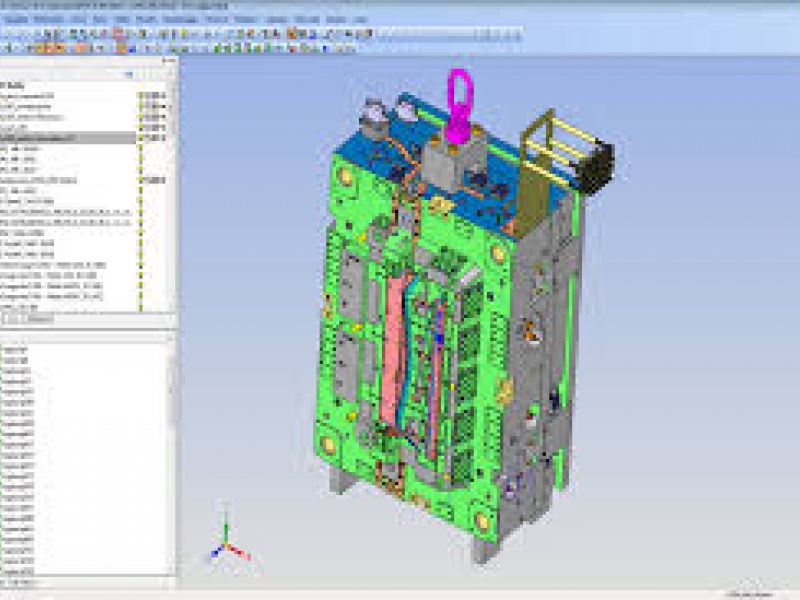Open the last menu in the menu bar
The height and width of the screenshot is (600, 800).
point(361,20)
